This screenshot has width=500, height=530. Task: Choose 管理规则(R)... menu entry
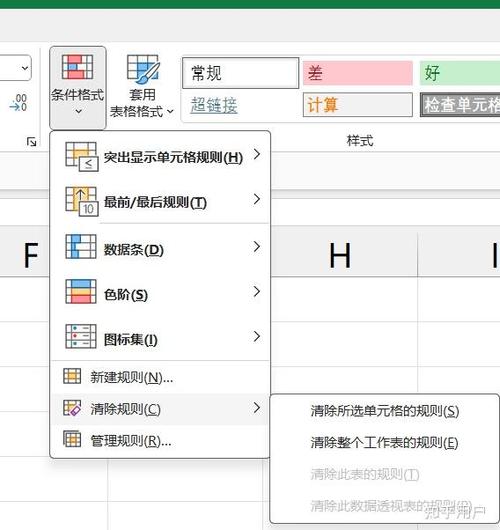tap(160, 441)
